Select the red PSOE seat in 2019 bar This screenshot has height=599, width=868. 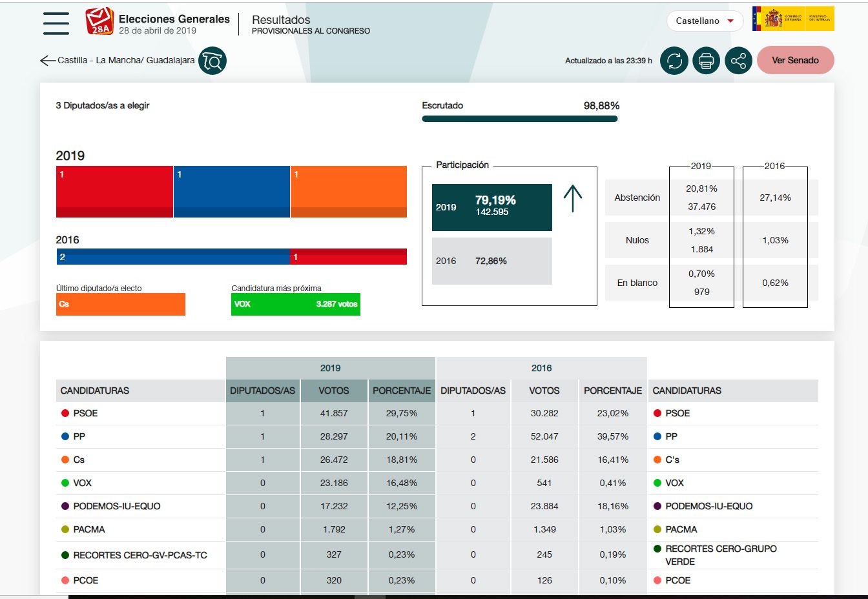(x=114, y=191)
